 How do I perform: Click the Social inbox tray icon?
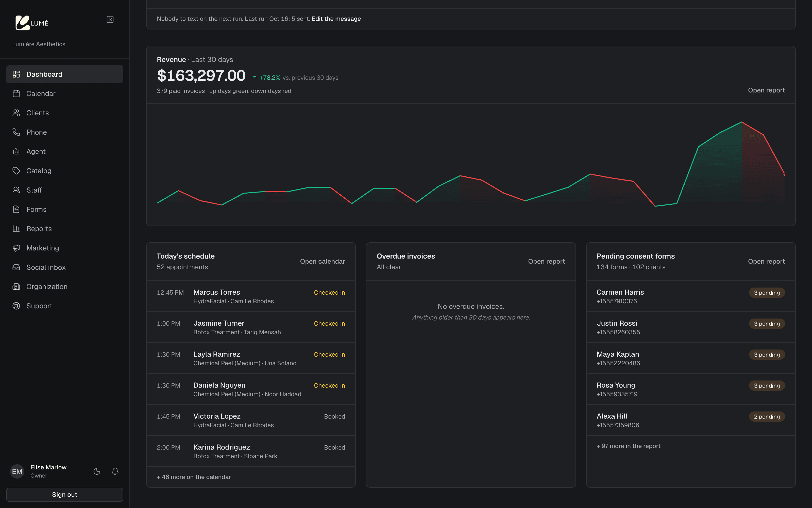click(16, 267)
